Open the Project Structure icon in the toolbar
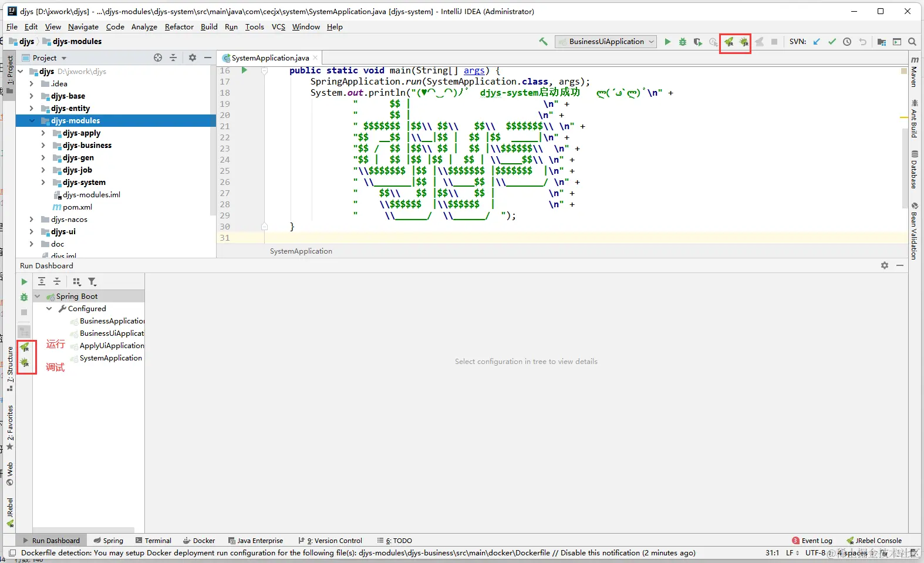The width and height of the screenshot is (924, 563). (x=882, y=42)
